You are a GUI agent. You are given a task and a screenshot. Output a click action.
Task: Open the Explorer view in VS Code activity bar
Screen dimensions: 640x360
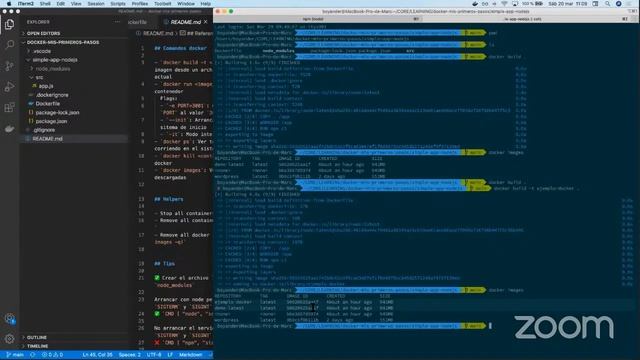9,24
